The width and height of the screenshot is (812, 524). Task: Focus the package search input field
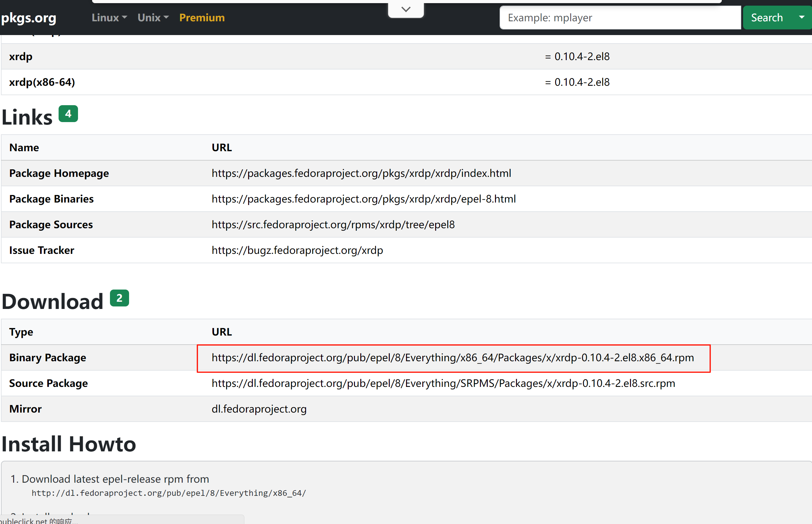(620, 18)
